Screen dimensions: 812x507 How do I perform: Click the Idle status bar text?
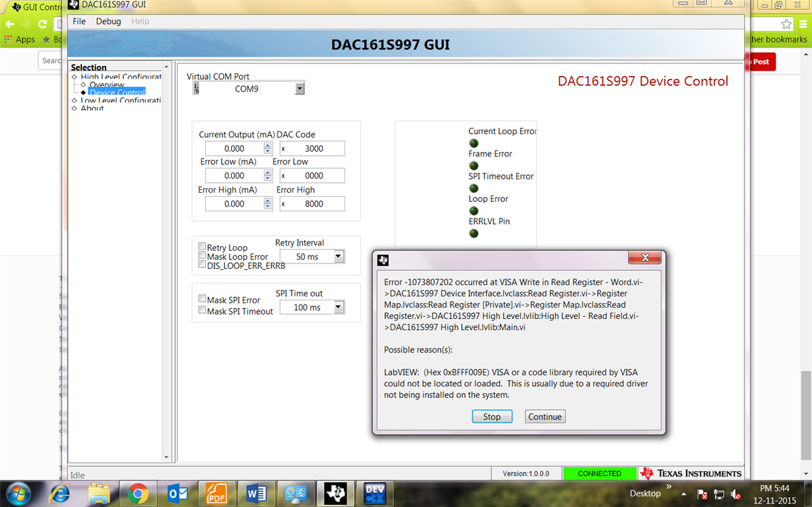(x=78, y=475)
